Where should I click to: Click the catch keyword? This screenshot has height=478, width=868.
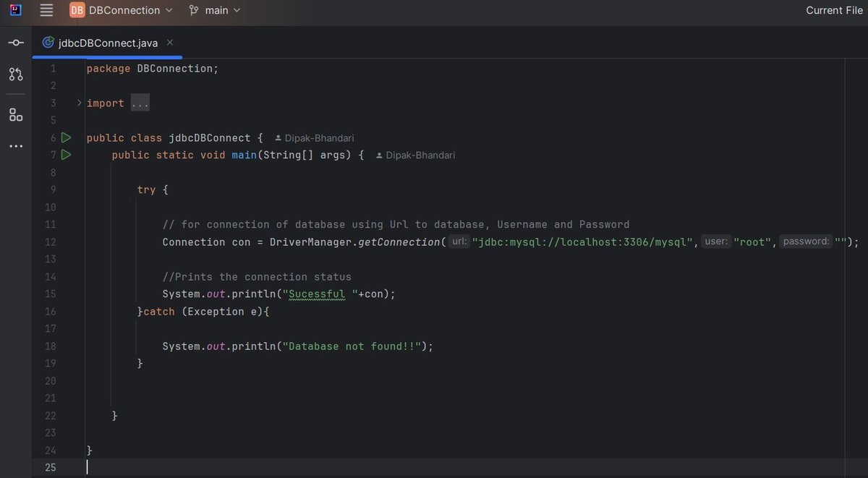(x=159, y=312)
